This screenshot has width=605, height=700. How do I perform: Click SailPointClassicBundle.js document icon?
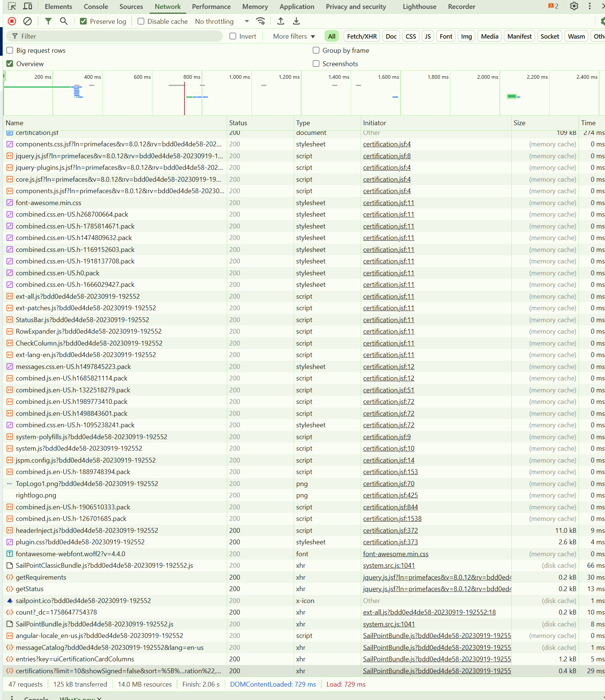pos(10,565)
